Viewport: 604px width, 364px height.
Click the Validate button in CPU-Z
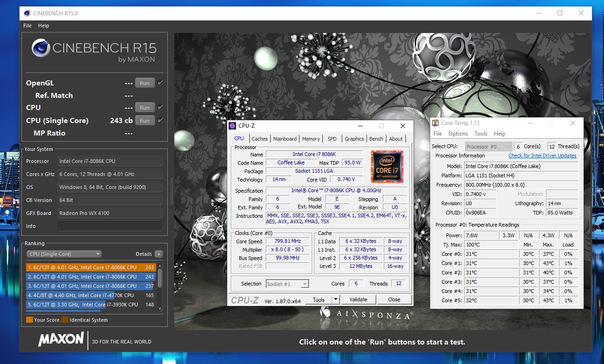coord(358,299)
